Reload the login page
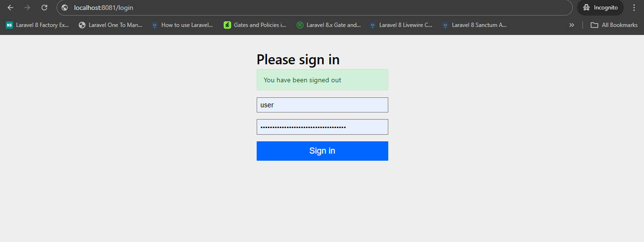The height and width of the screenshot is (242, 644). pos(44,8)
